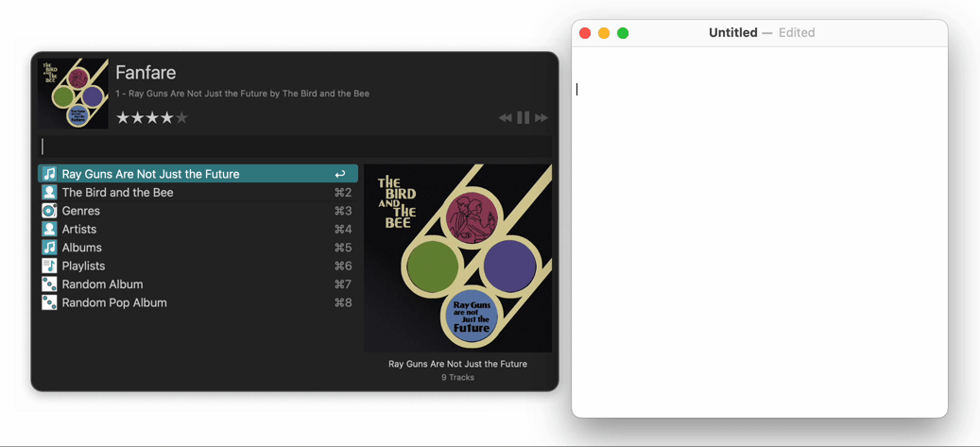Close the Untitled window

click(585, 33)
